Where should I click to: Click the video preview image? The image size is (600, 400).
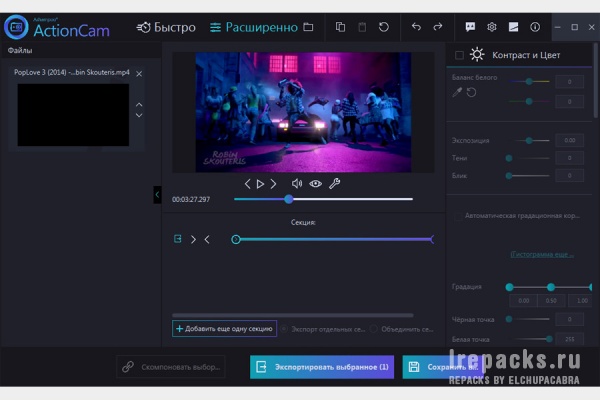click(x=303, y=112)
